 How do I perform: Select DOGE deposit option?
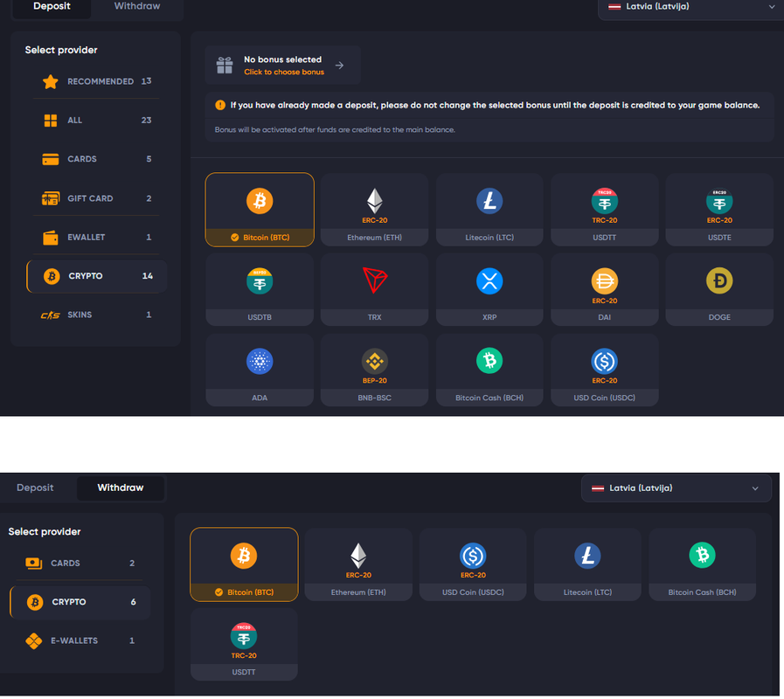click(x=719, y=289)
